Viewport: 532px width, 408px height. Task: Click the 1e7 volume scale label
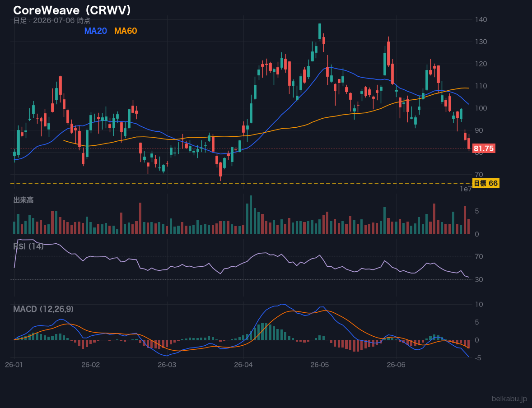pyautogui.click(x=466, y=189)
